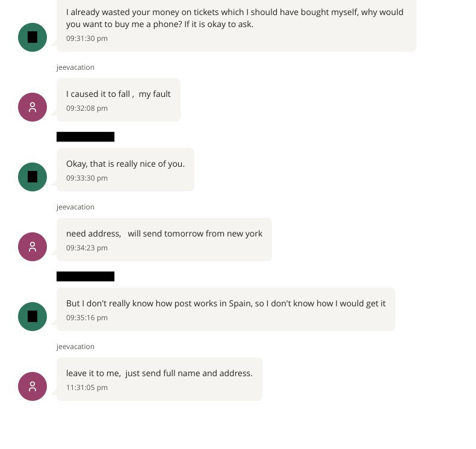Click the "will send tomorrow from new york" message

pyautogui.click(x=164, y=234)
